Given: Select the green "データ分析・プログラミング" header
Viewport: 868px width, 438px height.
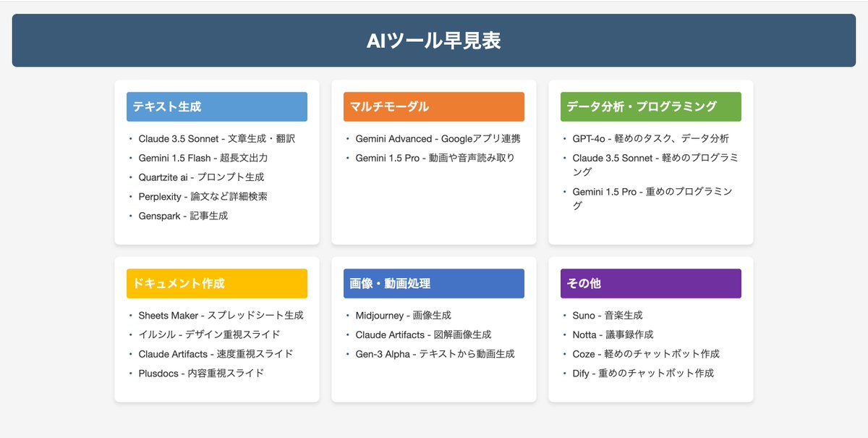Looking at the screenshot, I should (x=651, y=106).
